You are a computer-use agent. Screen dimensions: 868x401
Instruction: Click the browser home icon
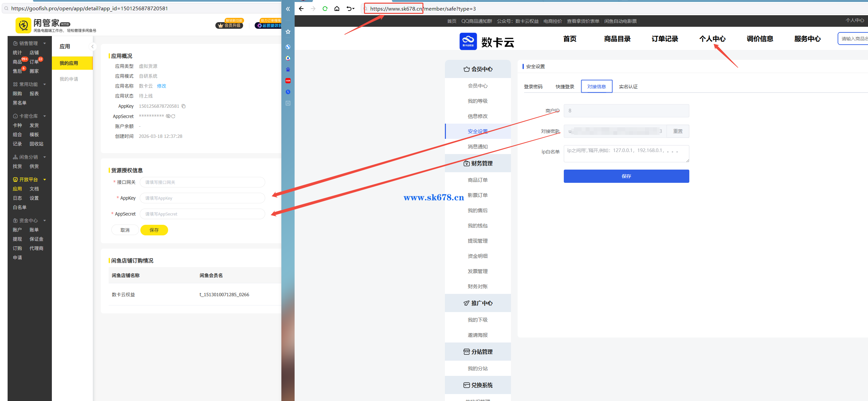click(337, 9)
